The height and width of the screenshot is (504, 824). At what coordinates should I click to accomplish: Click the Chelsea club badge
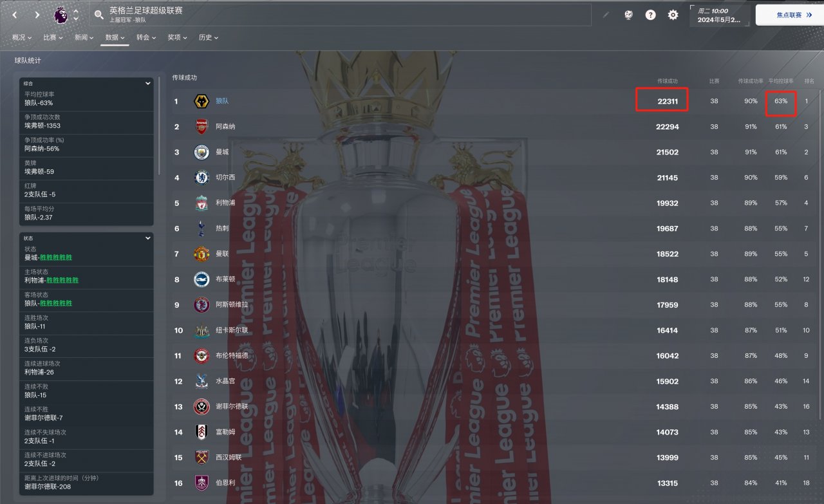[x=201, y=177]
